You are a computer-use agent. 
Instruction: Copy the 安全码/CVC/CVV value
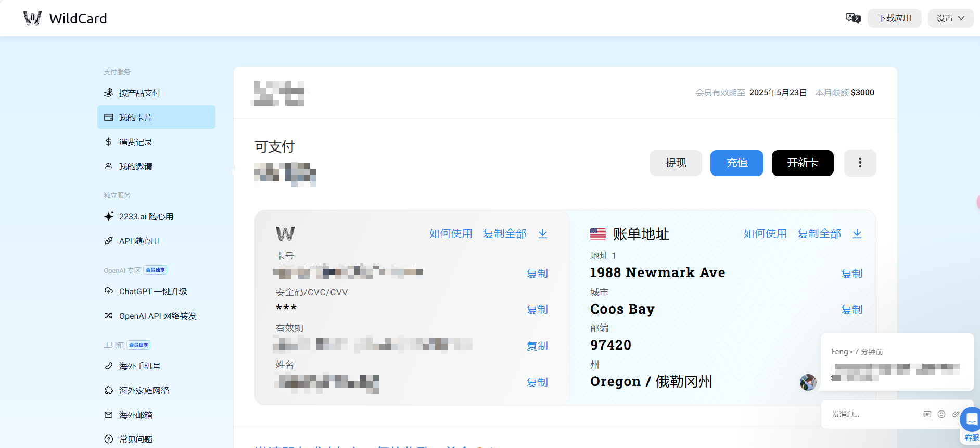[537, 309]
